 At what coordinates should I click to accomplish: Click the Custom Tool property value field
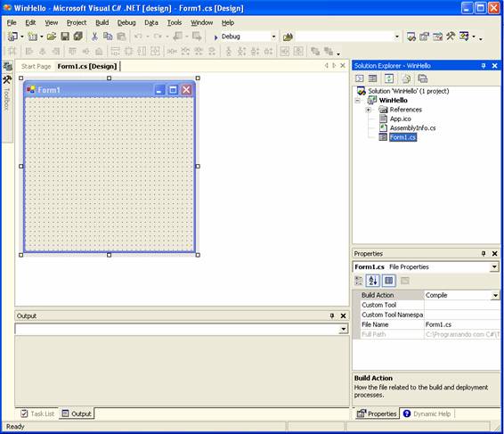(x=462, y=305)
